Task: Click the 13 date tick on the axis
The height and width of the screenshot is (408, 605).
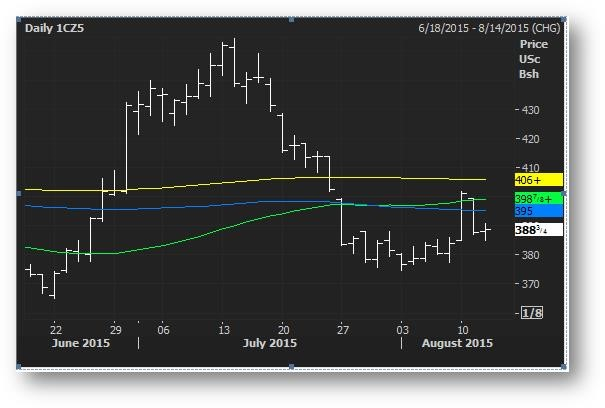Action: tap(227, 329)
